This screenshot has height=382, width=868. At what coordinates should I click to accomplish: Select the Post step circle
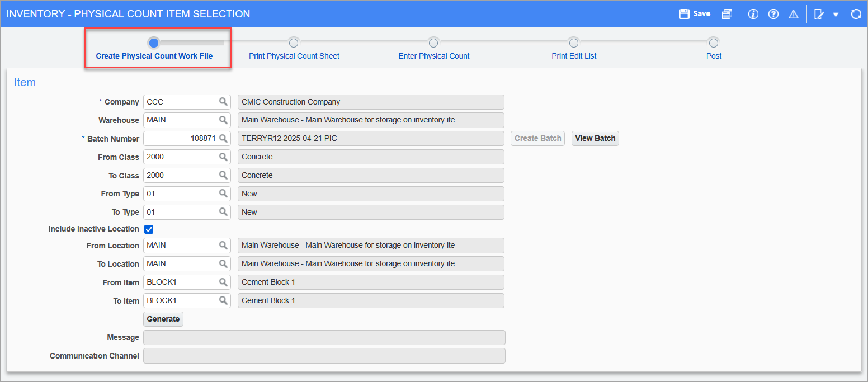pyautogui.click(x=713, y=43)
